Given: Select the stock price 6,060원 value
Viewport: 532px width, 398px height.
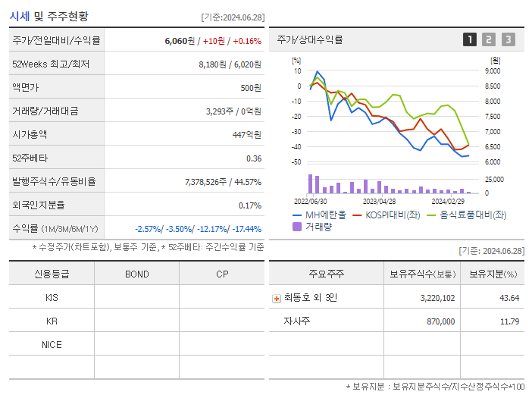Looking at the screenshot, I should point(180,41).
